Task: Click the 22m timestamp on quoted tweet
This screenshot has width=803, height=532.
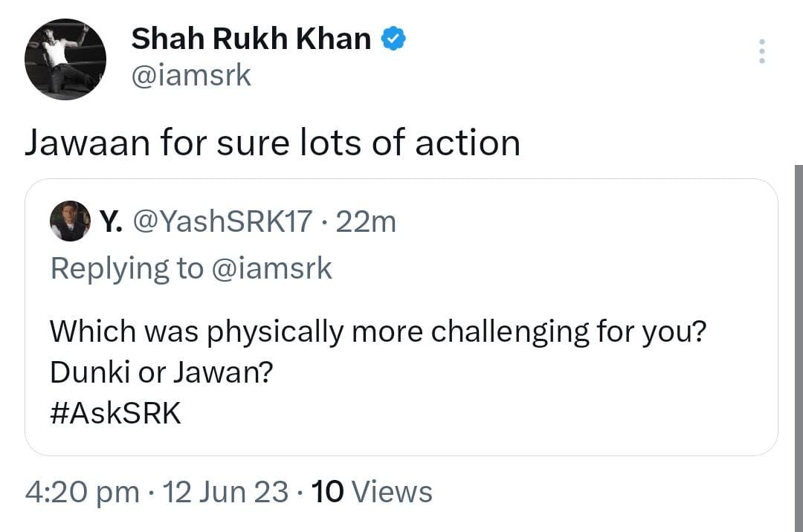Action: [366, 221]
